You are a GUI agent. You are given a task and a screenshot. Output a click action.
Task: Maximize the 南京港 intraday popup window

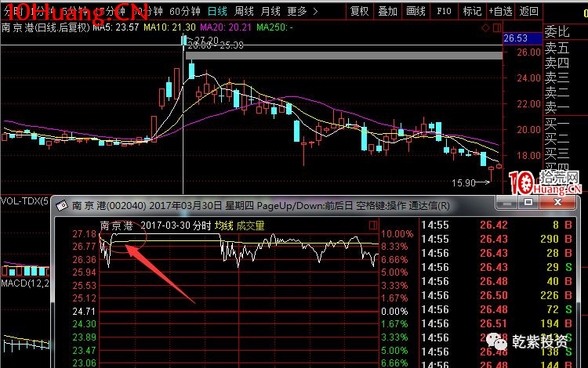(528, 202)
